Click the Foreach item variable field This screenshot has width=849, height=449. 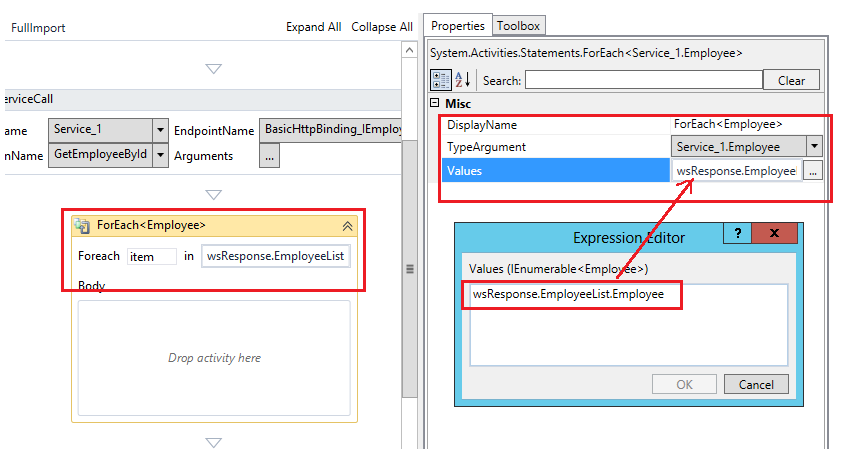click(152, 256)
